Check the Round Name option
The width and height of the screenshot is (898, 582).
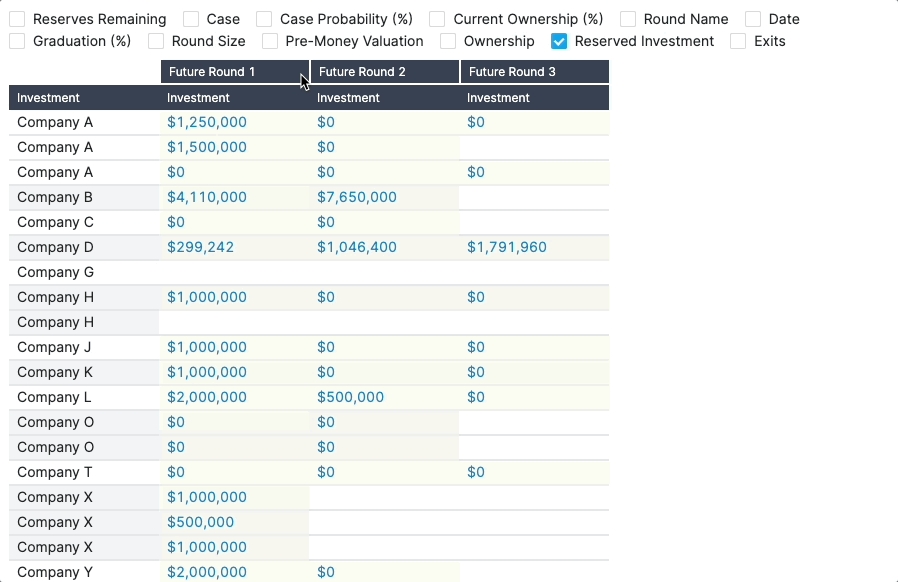pyautogui.click(x=628, y=19)
